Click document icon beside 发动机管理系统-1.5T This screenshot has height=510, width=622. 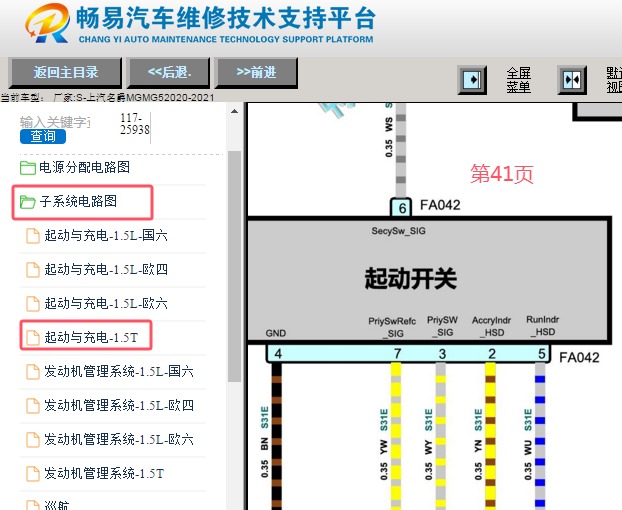pyautogui.click(x=33, y=474)
